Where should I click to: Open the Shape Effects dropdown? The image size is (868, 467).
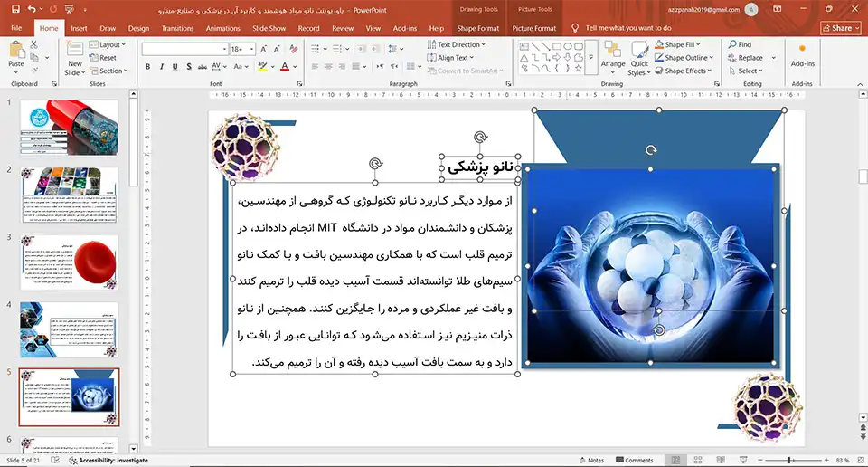pos(684,71)
